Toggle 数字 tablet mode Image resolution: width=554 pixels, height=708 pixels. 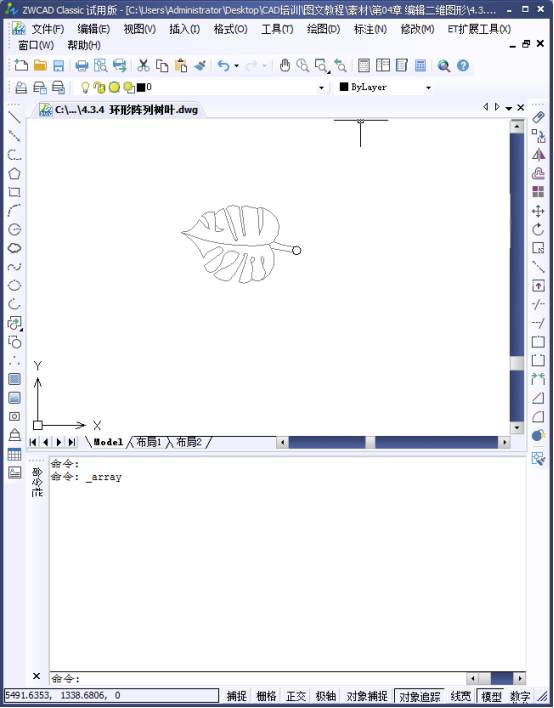click(x=520, y=696)
